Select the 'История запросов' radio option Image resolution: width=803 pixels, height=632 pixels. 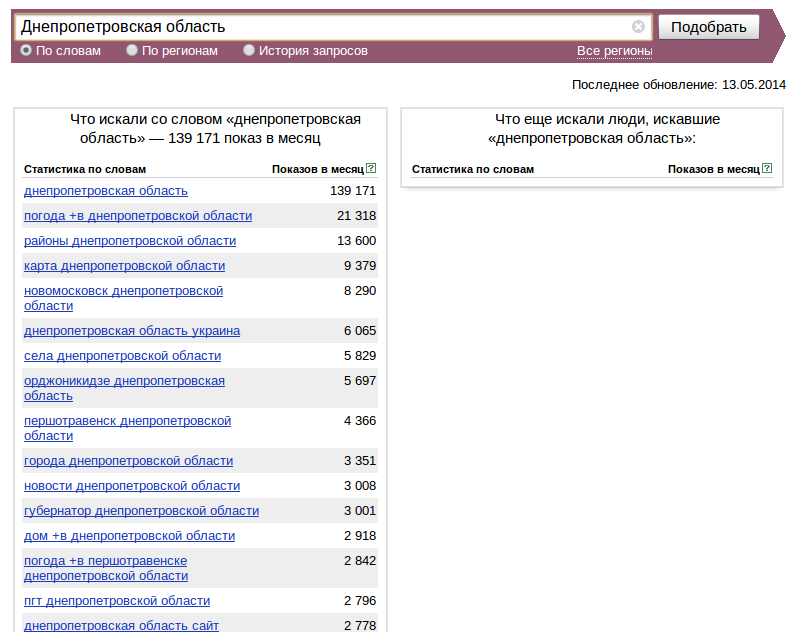[x=249, y=50]
